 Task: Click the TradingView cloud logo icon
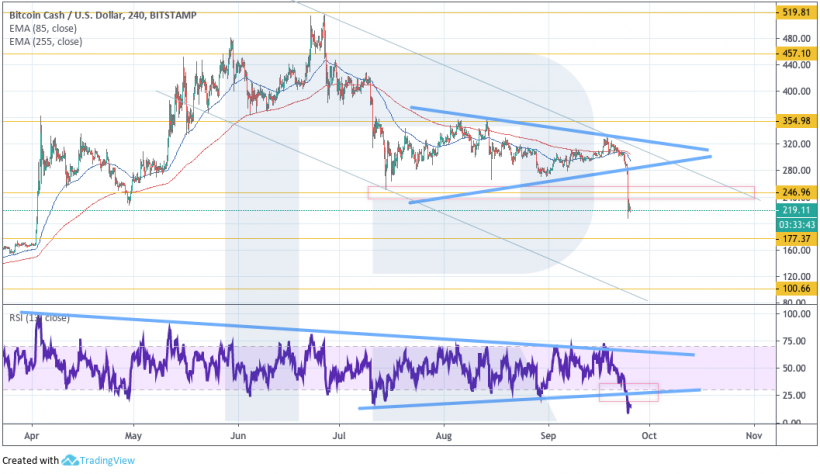click(x=71, y=461)
